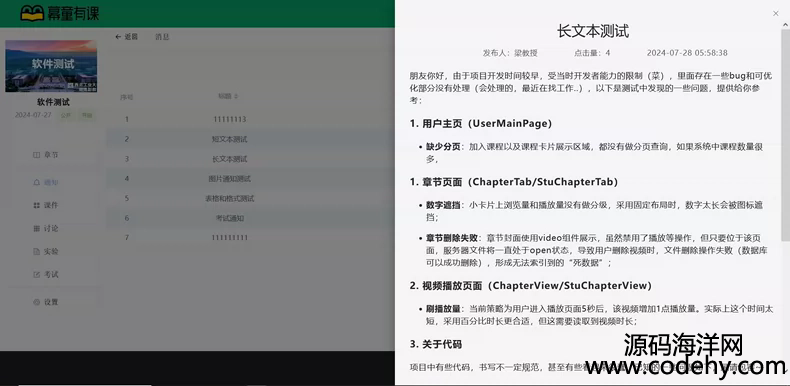Click the 实验 document icon

pos(36,251)
